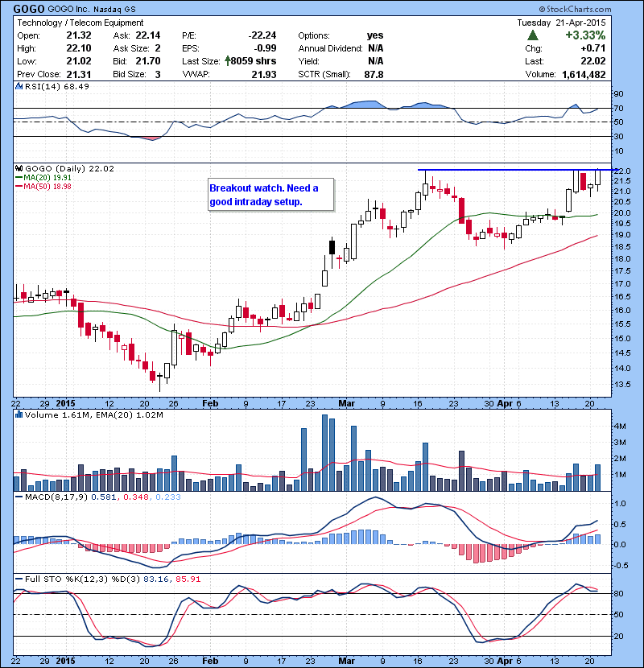Image resolution: width=644 pixels, height=668 pixels.
Task: Click the Open value 21.32
Action: (79, 35)
